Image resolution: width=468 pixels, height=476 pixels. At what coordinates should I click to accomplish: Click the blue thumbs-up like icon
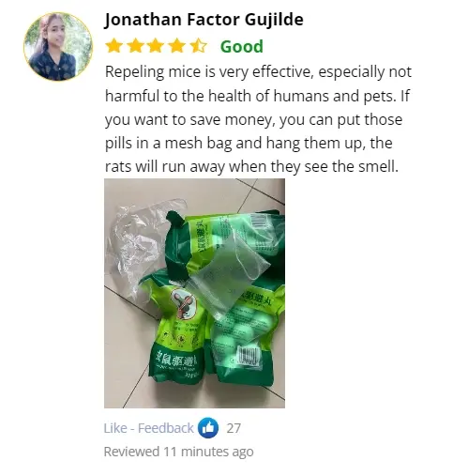pos(207,427)
